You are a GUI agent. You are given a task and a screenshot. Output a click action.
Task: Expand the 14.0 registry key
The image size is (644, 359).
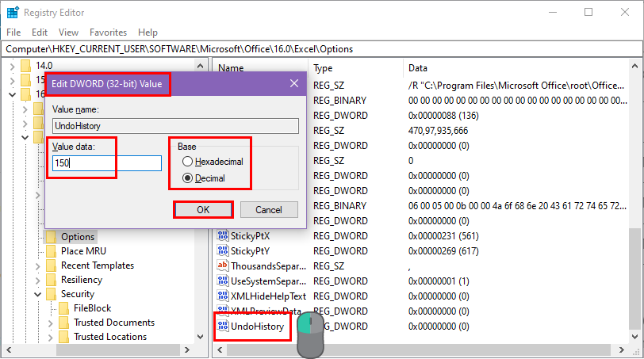point(13,66)
